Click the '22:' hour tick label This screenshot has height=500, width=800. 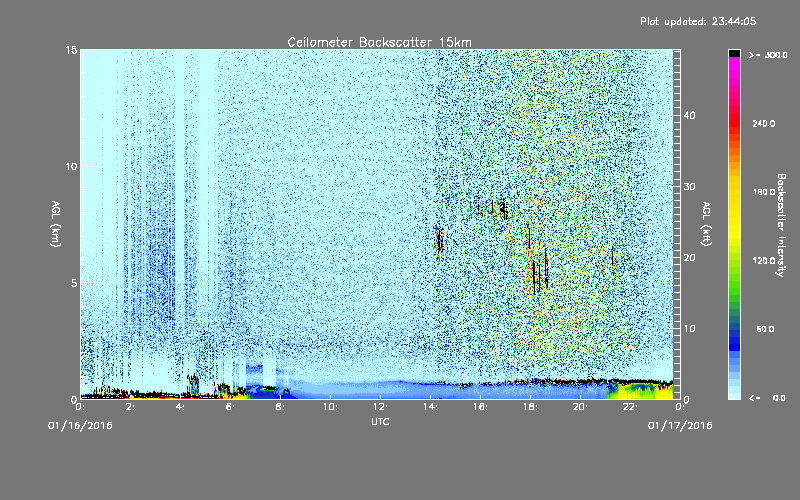pos(630,407)
